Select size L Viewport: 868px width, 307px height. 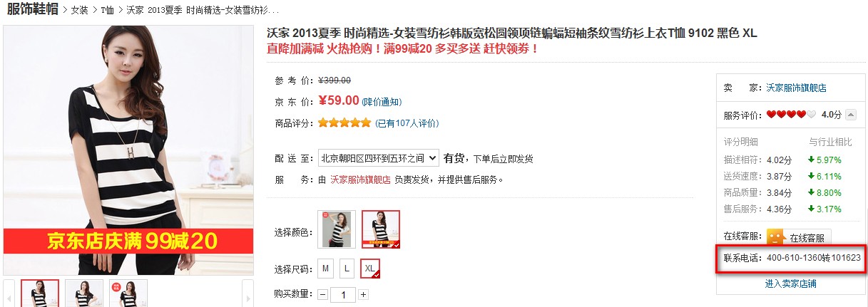pos(347,269)
